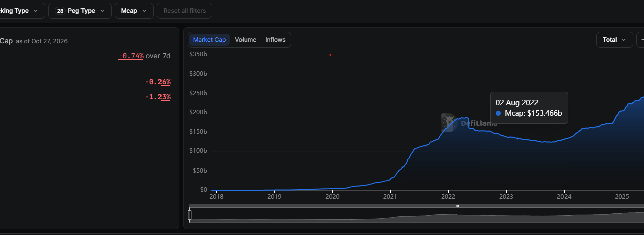
Task: Click the center grip of the range slider
Action: pyautogui.click(x=457, y=206)
